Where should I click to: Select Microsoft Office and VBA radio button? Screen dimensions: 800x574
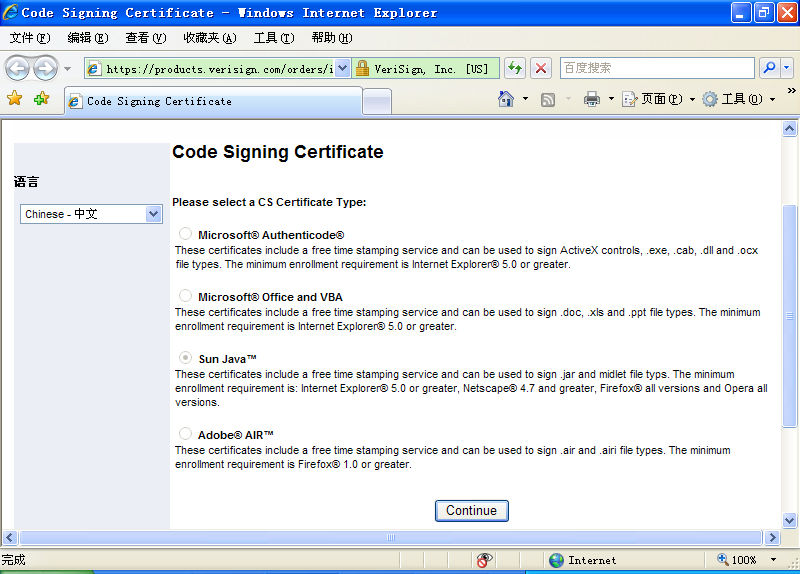tap(185, 295)
